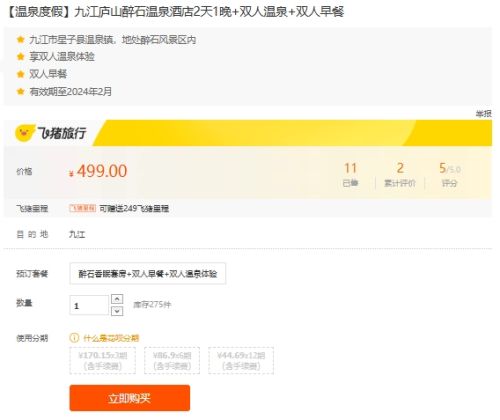Click the star icon beside 有效期至2024年2月
Viewport: 500px width, 420px height.
tap(21, 91)
